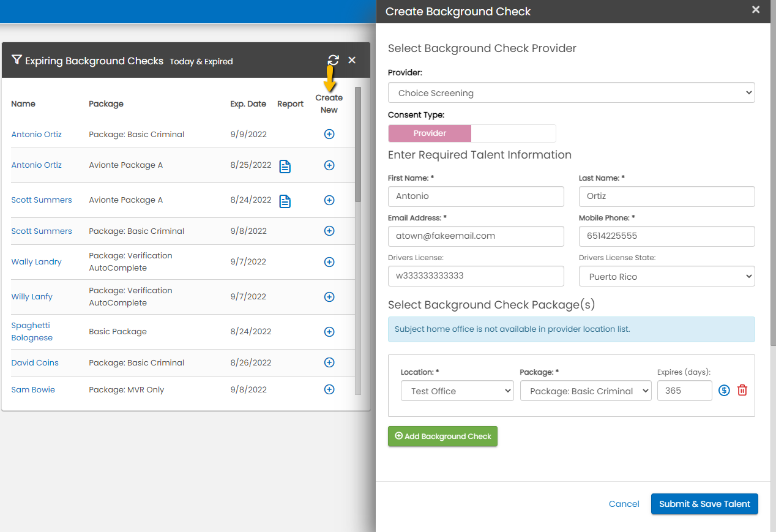
Task: Open the Location dropdown set to Test Office
Action: coord(457,391)
